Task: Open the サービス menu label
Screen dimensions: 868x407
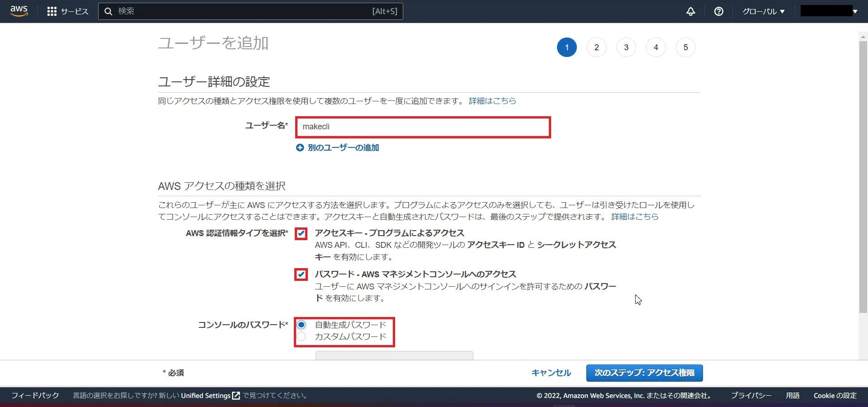Action: click(75, 11)
